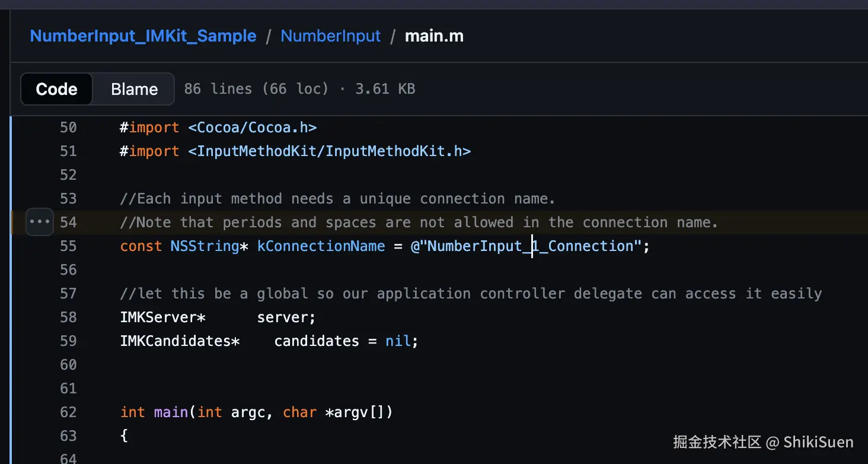Viewport: 868px width, 464px height.
Task: Click the NSString type on line 55
Action: [x=205, y=246]
